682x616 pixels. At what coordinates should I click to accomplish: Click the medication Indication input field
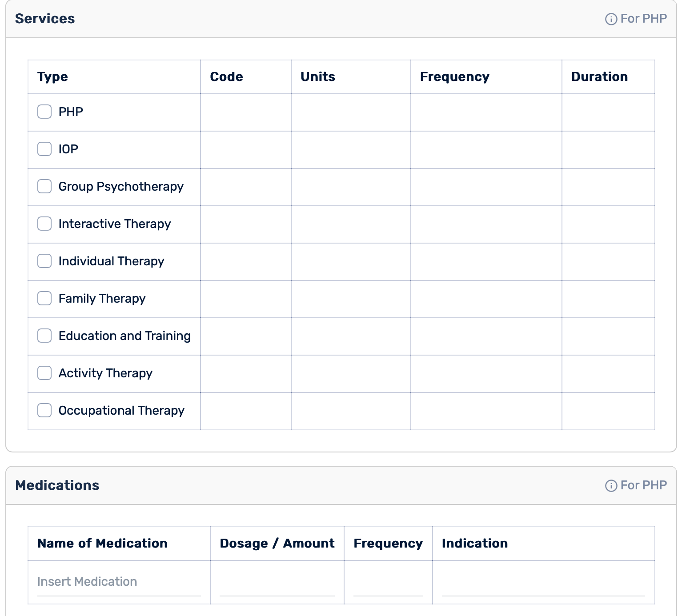(x=543, y=582)
